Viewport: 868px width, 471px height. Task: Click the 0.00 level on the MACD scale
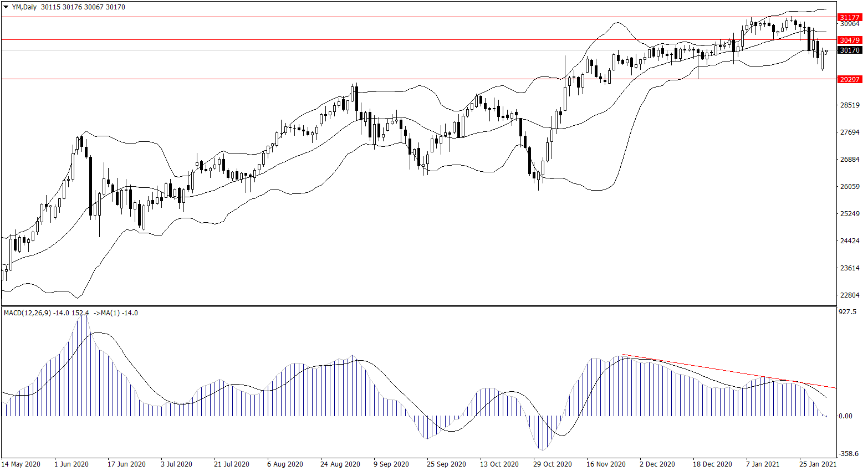click(846, 416)
